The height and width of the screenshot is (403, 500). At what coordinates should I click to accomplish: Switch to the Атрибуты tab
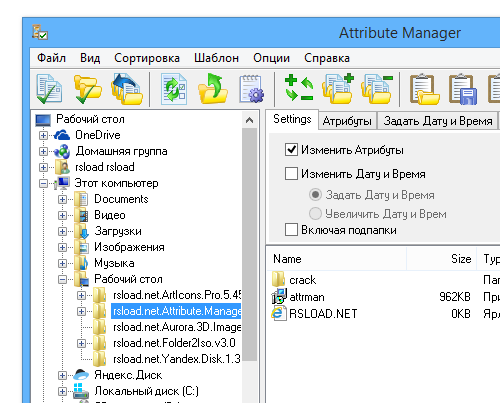pyautogui.click(x=347, y=121)
